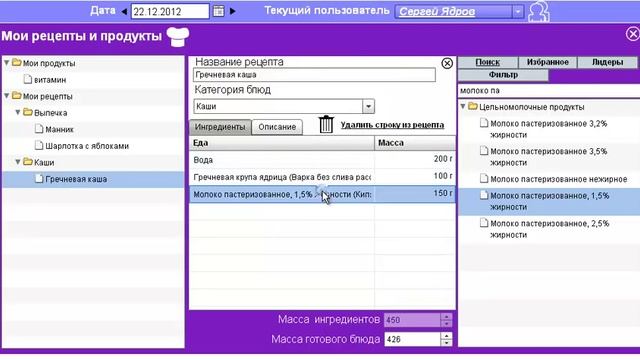Click the 100 г mass cell
Image resolution: width=640 pixels, height=360 pixels.
point(415,176)
